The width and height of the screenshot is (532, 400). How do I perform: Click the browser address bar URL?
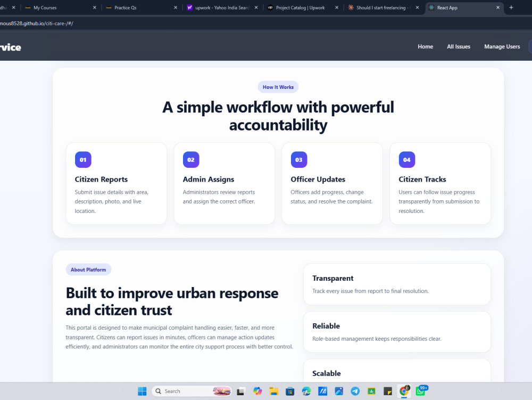tap(37, 23)
